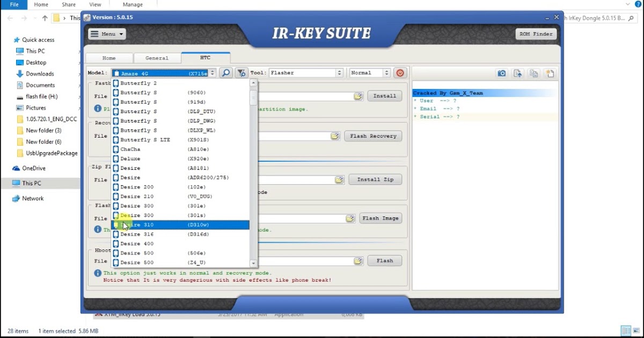Click the Fastboot File path field
The width and height of the screenshot is (644, 338).
point(305,96)
